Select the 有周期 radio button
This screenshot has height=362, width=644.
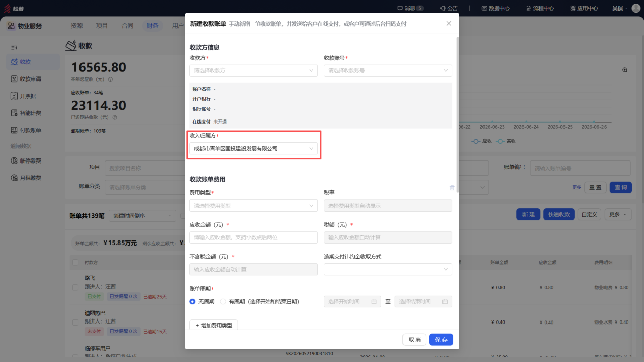pyautogui.click(x=223, y=302)
